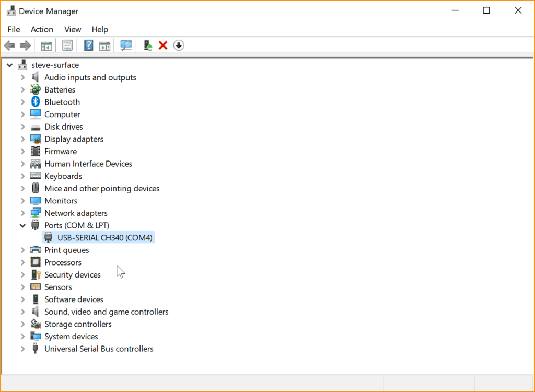Select Storage controllers label
This screenshot has height=392, width=535.
[78, 324]
